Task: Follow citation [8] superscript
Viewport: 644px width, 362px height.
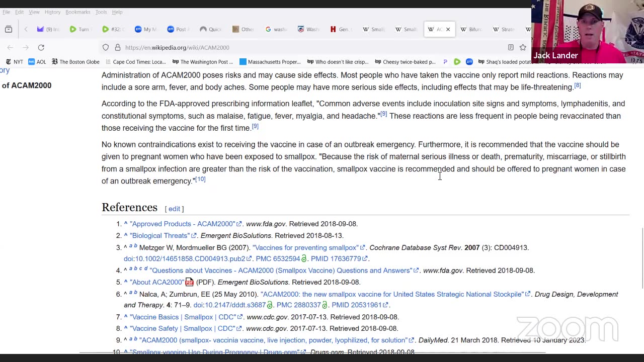Action: [578, 85]
